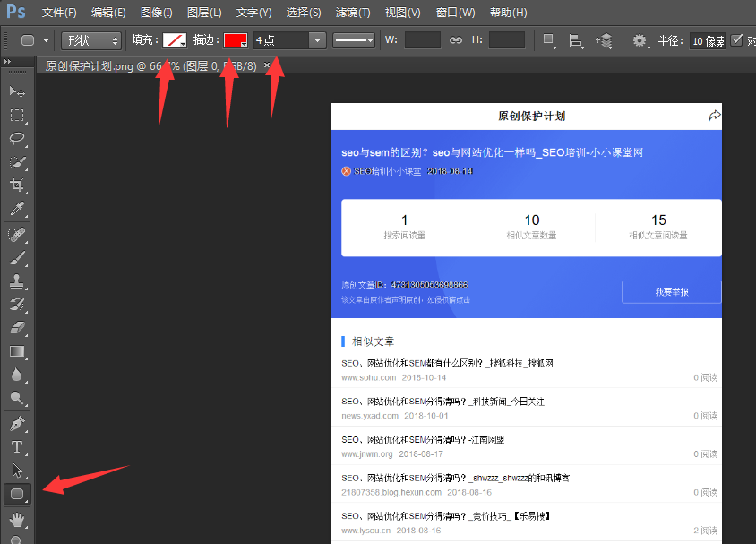Open the path arrangement layers icon

pos(604,40)
